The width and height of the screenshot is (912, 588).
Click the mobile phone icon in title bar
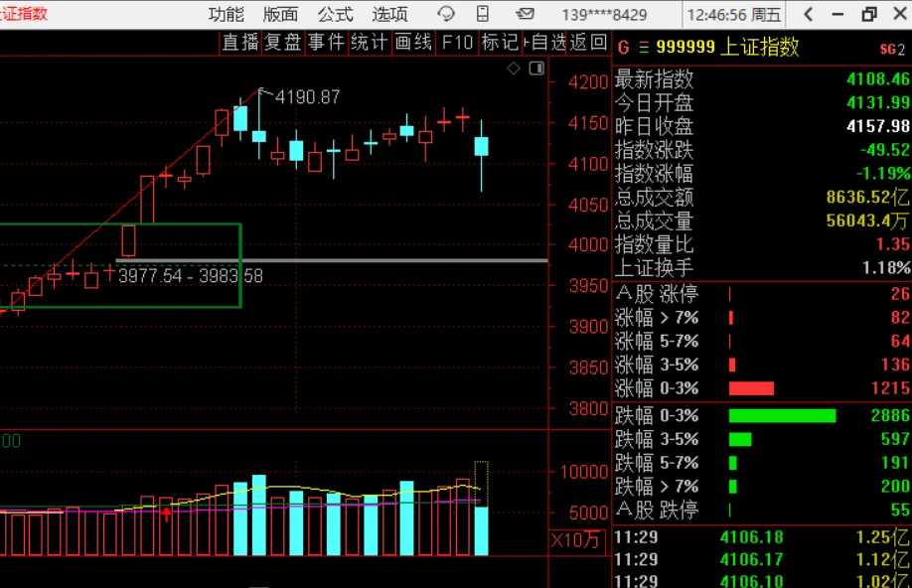[x=482, y=13]
